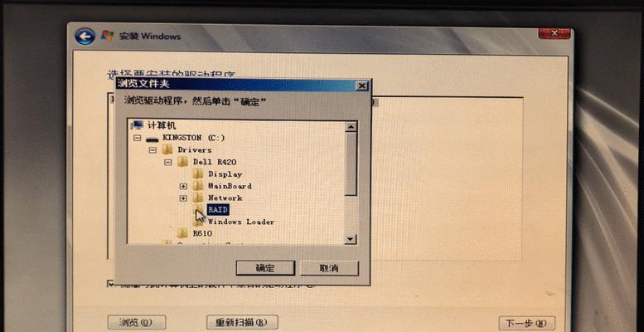Screen dimensions: 644x332
Task: Click the MainBoard folder icon
Action: coord(198,186)
